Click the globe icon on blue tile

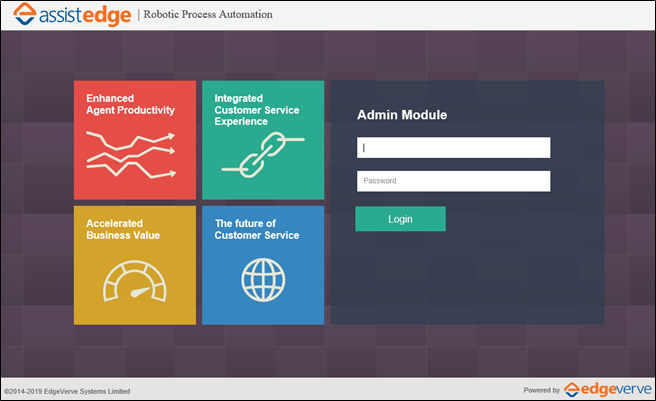point(263,280)
